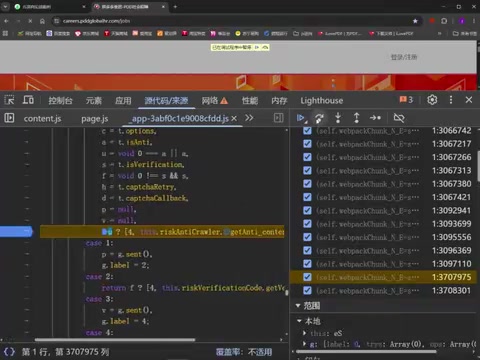Uncheck breakpoint at 1:3708301
Screen dimensions: 480x360
pos(307,291)
